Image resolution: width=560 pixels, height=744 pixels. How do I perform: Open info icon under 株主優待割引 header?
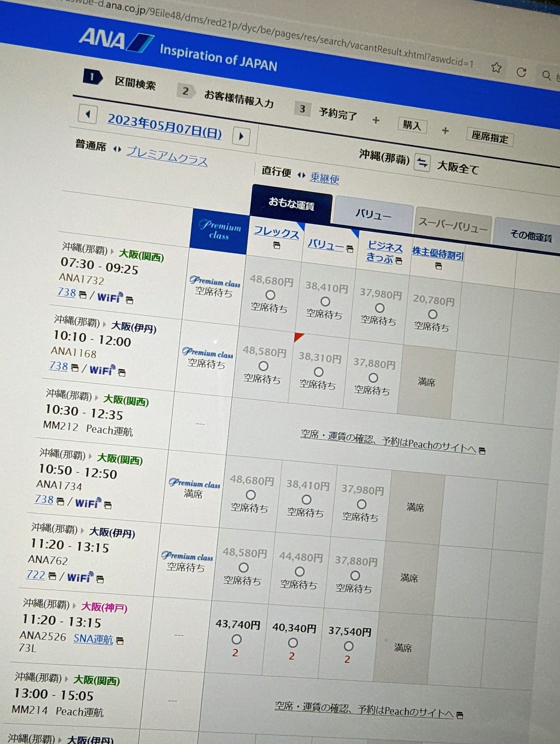click(x=438, y=266)
